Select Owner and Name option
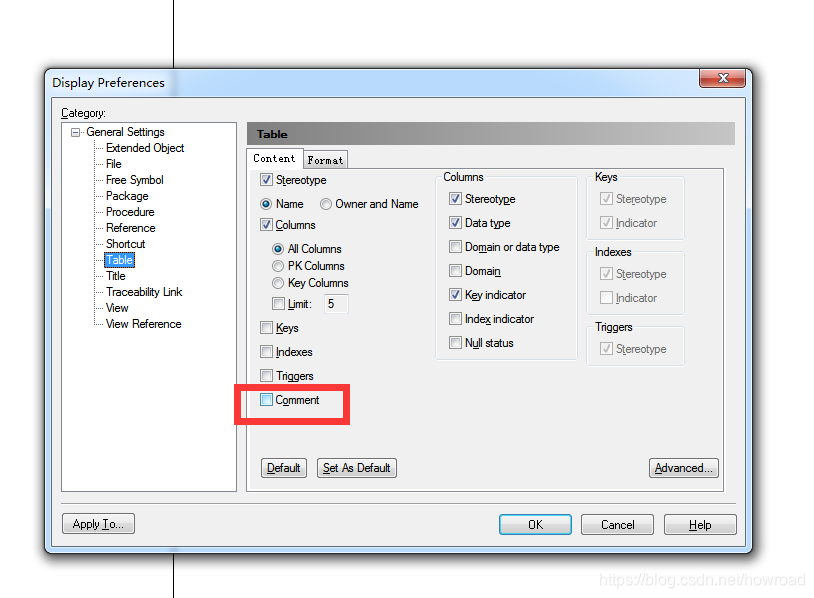This screenshot has height=598, width=814. click(x=326, y=204)
